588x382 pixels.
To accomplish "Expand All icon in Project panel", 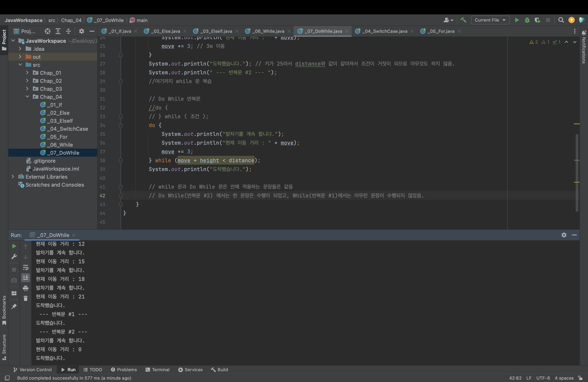I will tap(58, 31).
